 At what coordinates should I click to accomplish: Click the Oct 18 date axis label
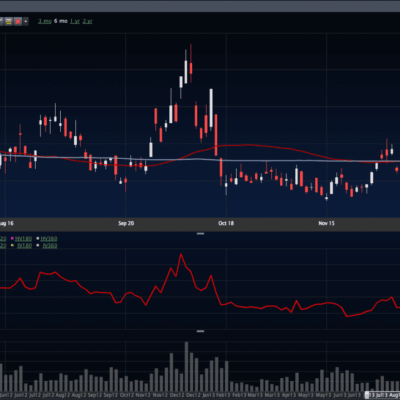[226, 223]
